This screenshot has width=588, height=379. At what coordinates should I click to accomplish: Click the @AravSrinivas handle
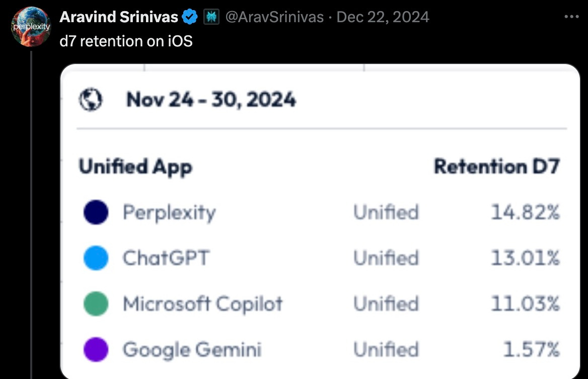tap(274, 17)
